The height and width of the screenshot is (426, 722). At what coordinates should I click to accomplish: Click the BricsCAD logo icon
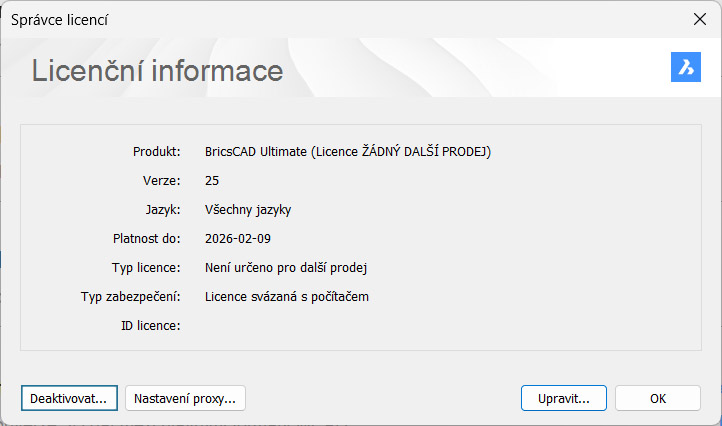pyautogui.click(x=686, y=67)
